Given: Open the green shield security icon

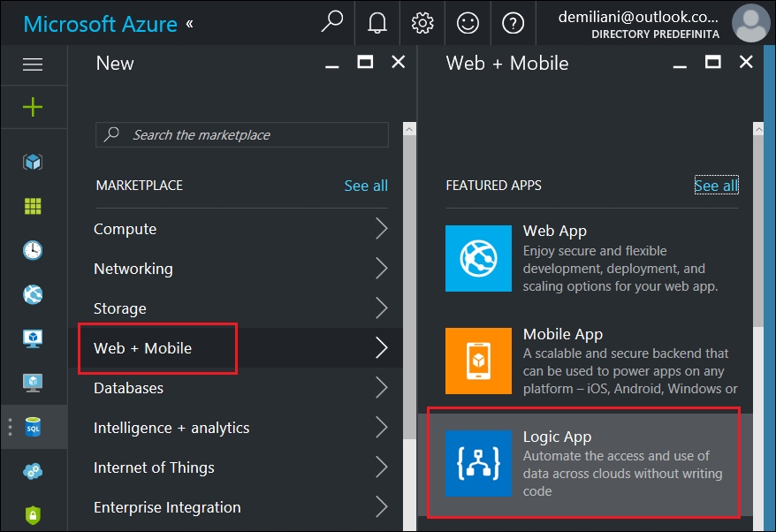Looking at the screenshot, I should click(33, 514).
